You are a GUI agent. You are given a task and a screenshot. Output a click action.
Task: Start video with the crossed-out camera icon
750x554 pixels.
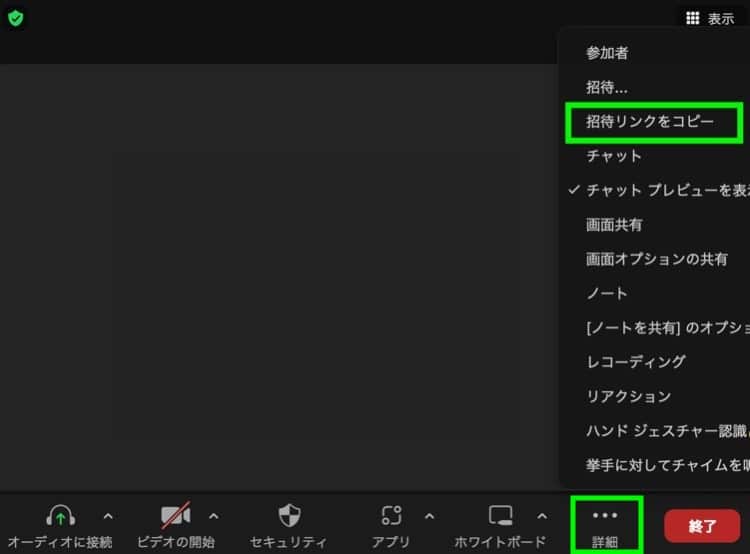click(x=176, y=515)
